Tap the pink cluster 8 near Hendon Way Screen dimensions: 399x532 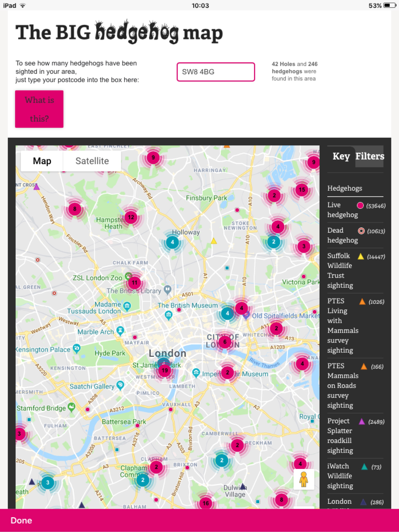(x=75, y=209)
